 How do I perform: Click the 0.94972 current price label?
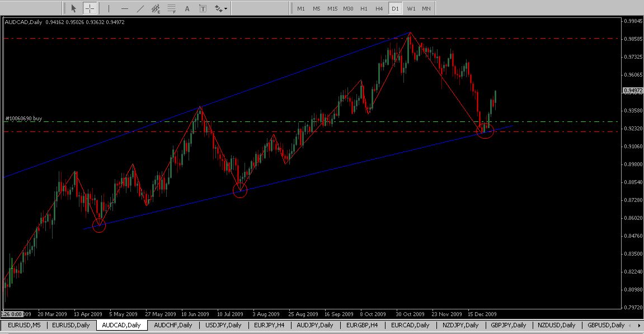tap(632, 90)
